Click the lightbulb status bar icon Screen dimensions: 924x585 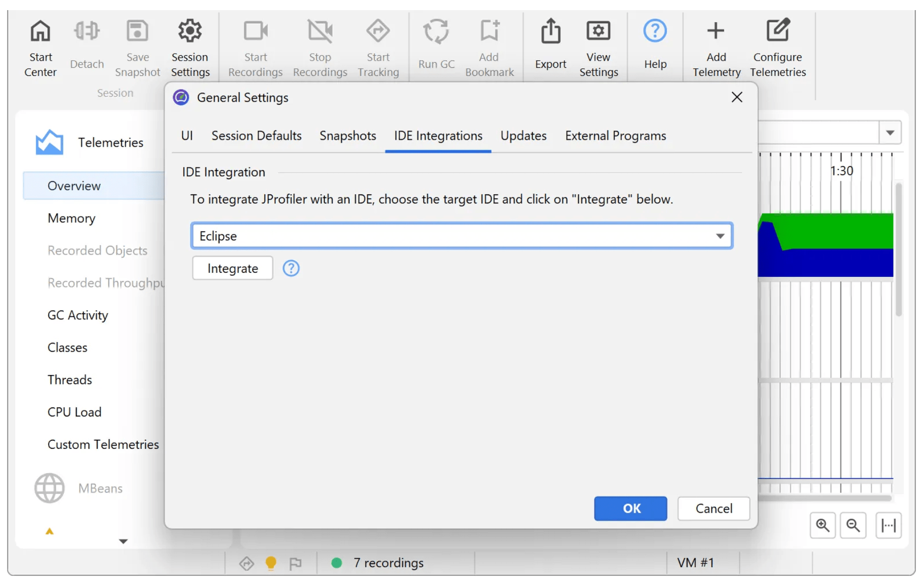271,563
